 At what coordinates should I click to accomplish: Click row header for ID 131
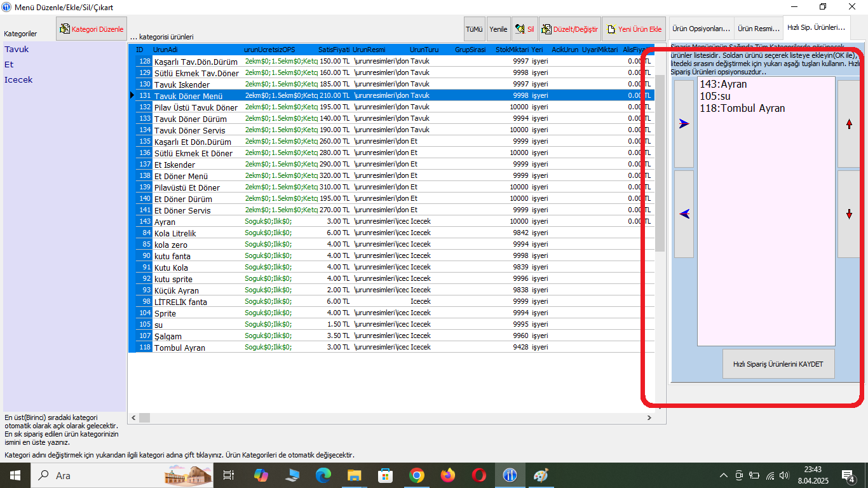tap(132, 96)
